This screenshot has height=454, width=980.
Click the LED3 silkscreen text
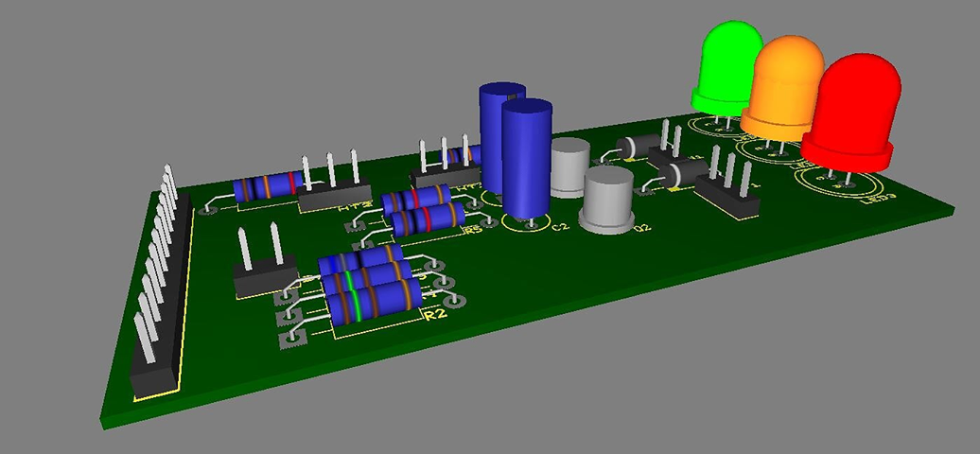point(880,199)
